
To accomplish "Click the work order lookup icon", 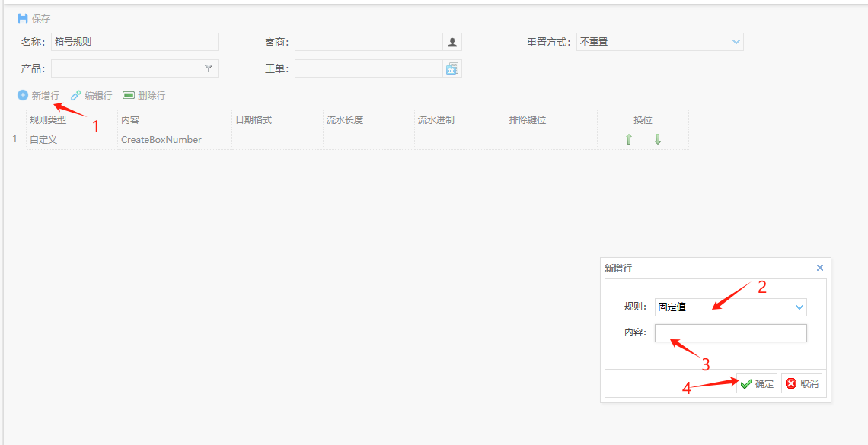I will tap(452, 68).
